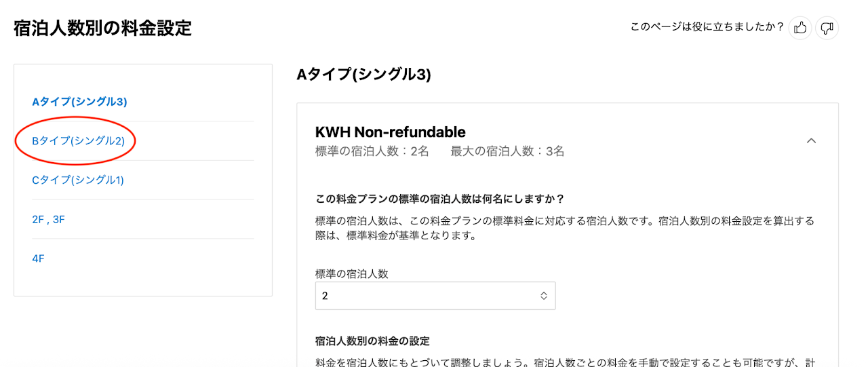Click the Aタイプ(シングル3) section heading on the right
Screen dimensions: 868x367
click(x=363, y=75)
